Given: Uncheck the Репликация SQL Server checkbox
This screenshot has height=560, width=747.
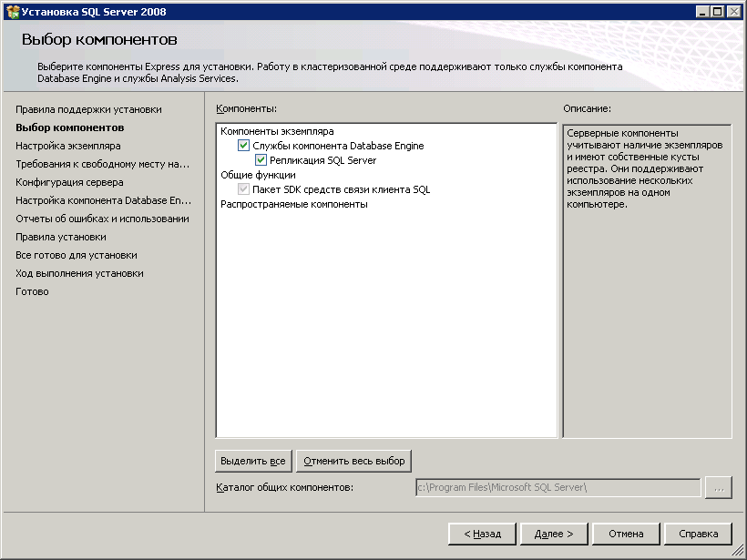Looking at the screenshot, I should tap(261, 160).
